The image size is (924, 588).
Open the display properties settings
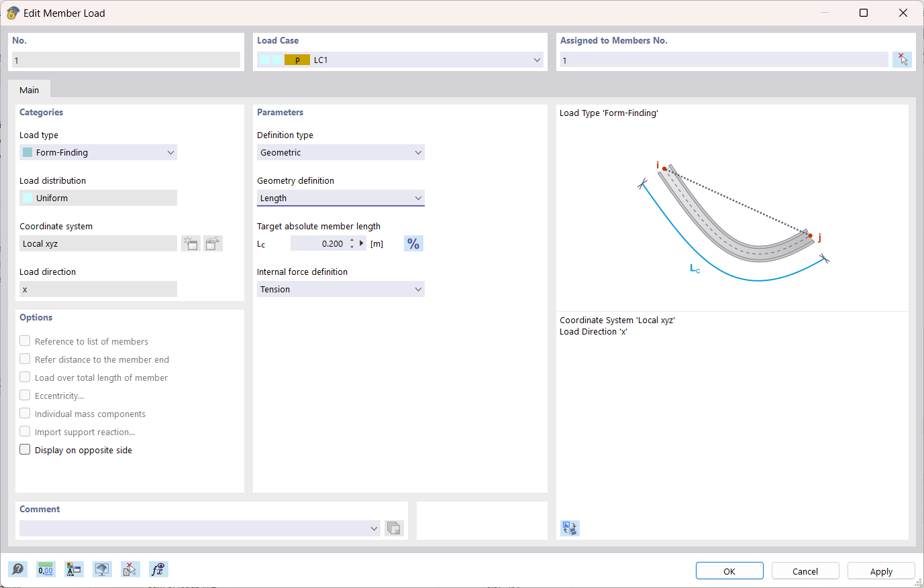click(x=74, y=569)
